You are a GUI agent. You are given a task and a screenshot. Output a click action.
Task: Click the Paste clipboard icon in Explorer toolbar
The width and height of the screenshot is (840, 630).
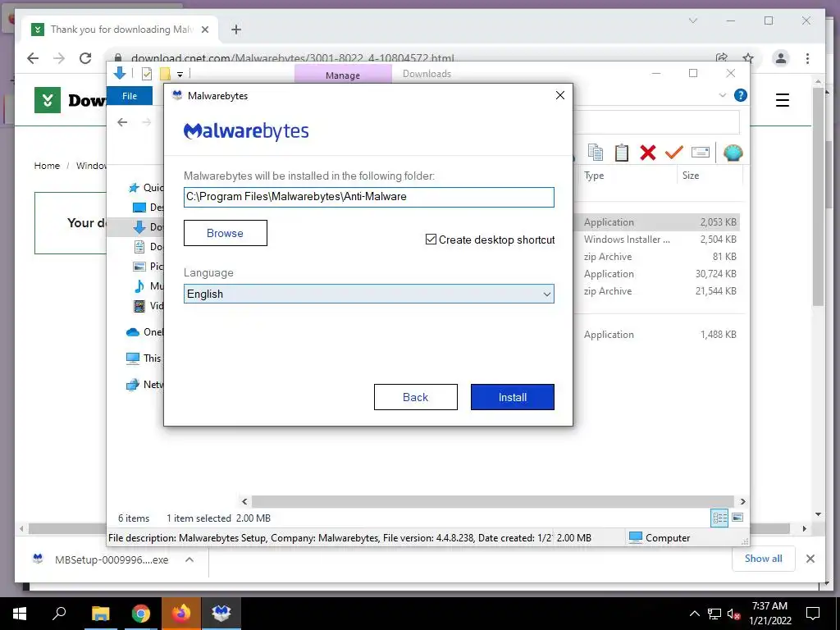pyautogui.click(x=622, y=152)
